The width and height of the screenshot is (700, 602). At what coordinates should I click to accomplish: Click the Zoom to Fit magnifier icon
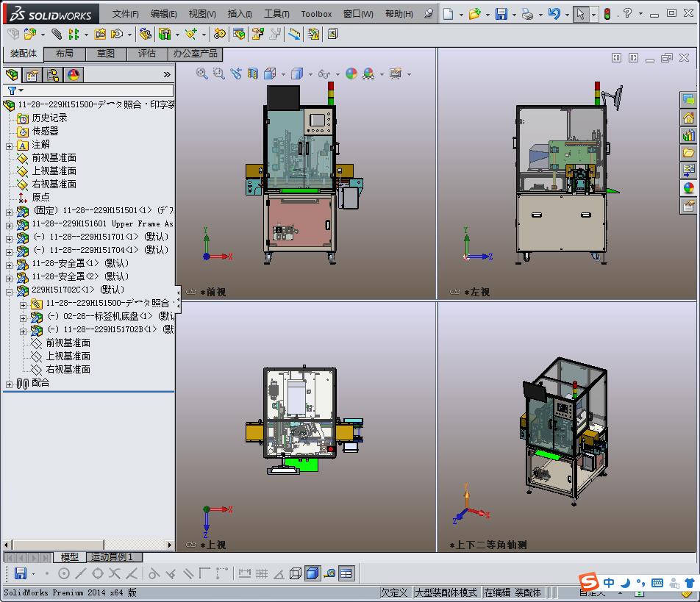point(202,74)
